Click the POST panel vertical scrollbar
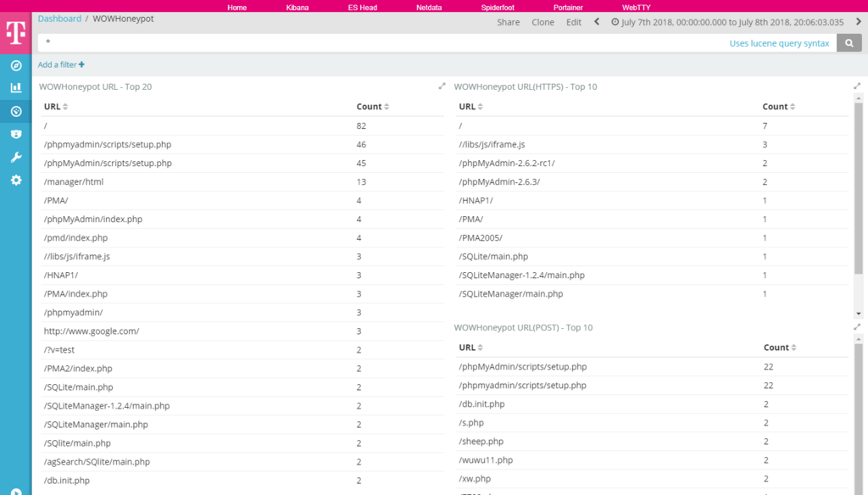 coord(859,418)
